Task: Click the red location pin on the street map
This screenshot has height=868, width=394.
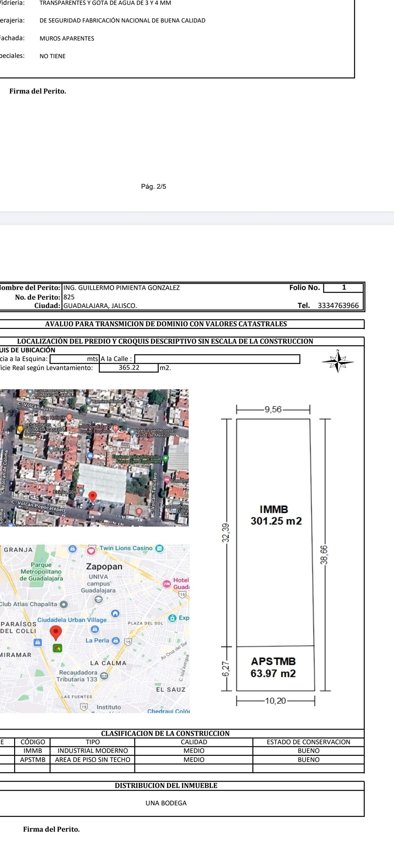Action: point(56,633)
